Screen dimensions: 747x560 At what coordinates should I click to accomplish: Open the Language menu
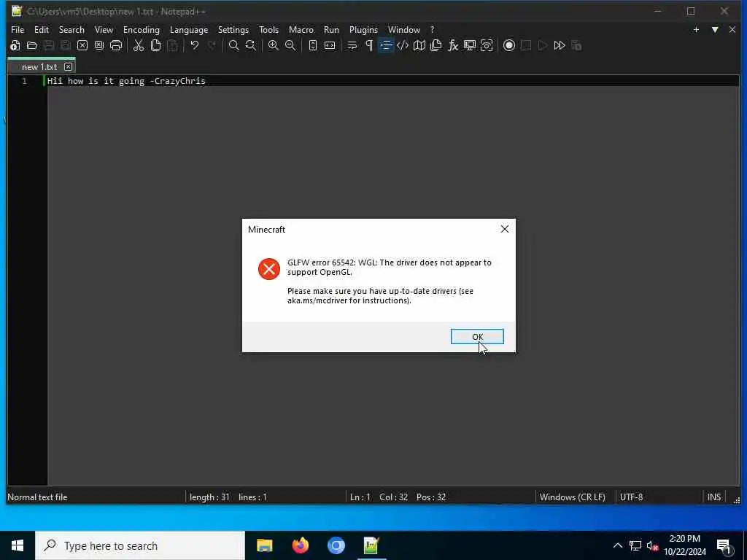(x=189, y=29)
